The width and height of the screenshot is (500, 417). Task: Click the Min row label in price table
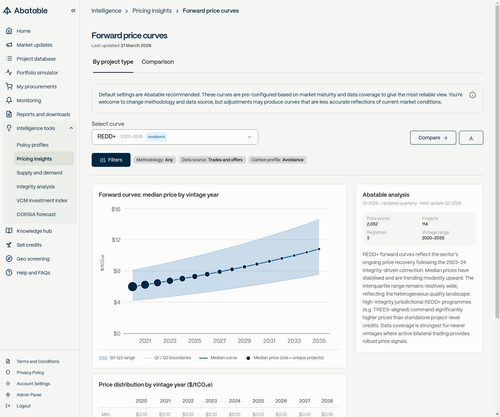[105, 414]
